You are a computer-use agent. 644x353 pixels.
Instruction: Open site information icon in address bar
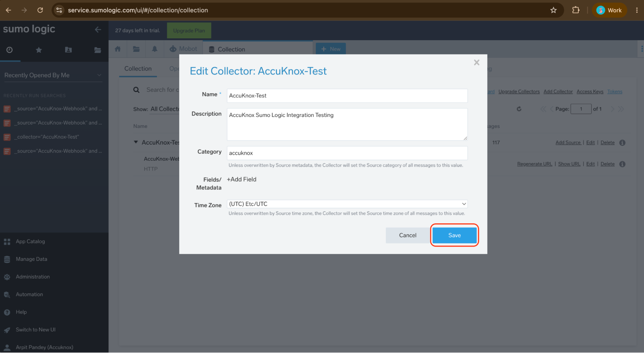[59, 10]
